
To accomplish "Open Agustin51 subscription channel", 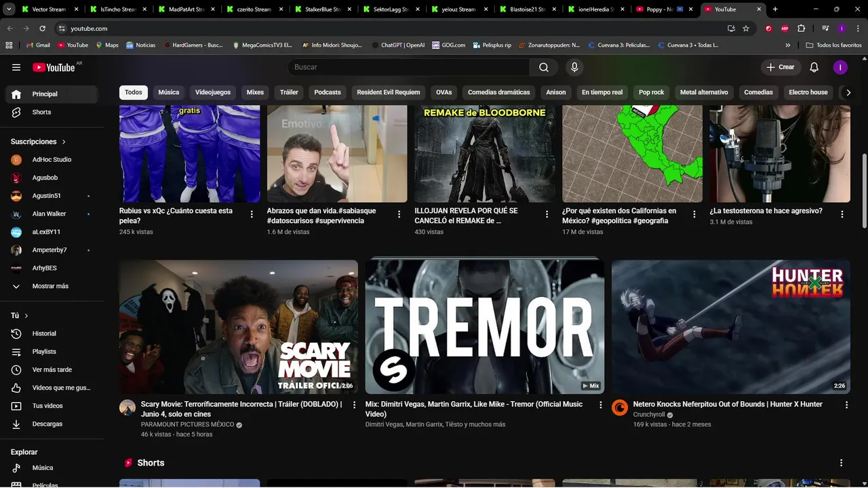I will click(52, 196).
